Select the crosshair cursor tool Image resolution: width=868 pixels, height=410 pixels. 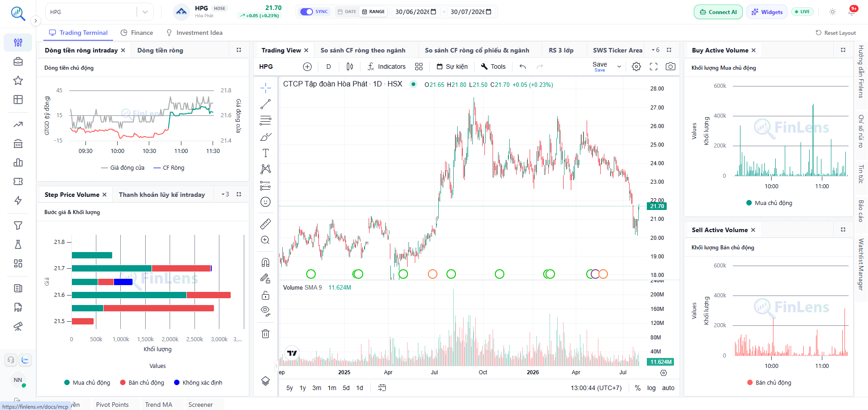click(x=266, y=87)
